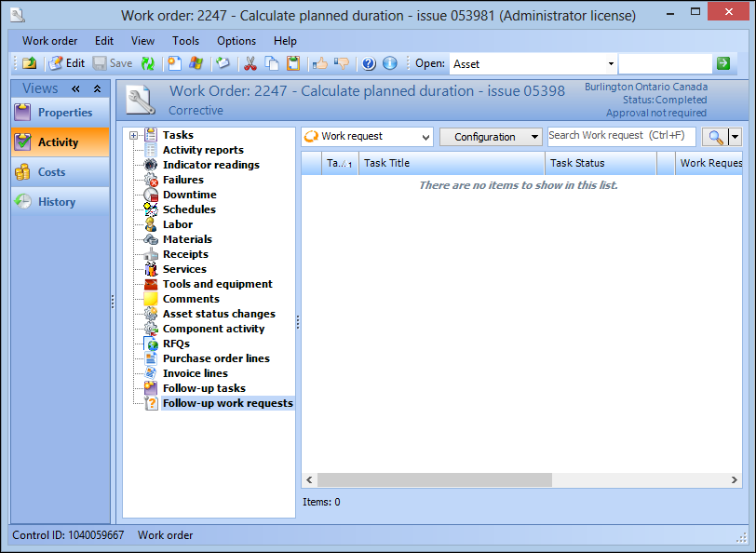Open help via question mark icon

(369, 63)
